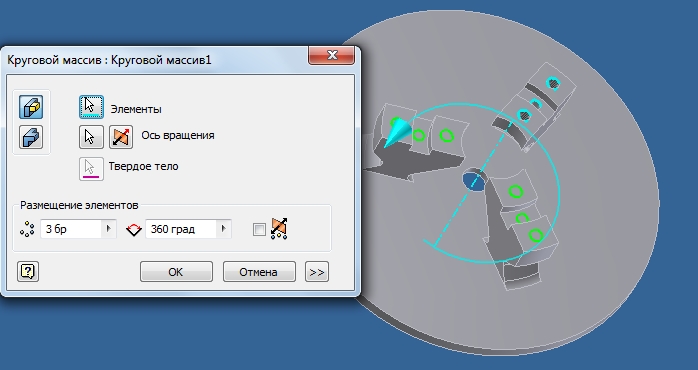698x370 pixels.
Task: Click the Элементы label
Action: pyautogui.click(x=136, y=110)
